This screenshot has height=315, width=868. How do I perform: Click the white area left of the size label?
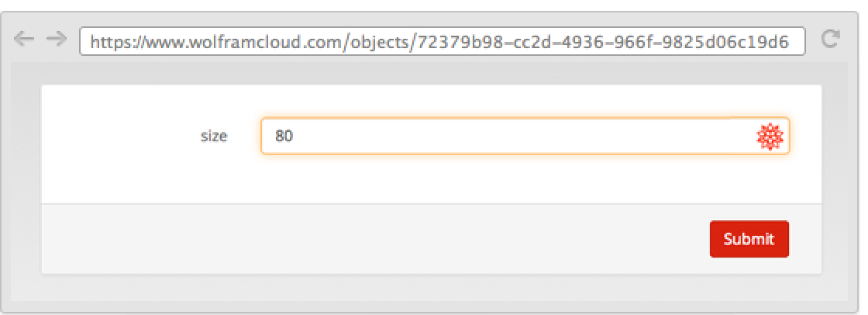coord(116,137)
